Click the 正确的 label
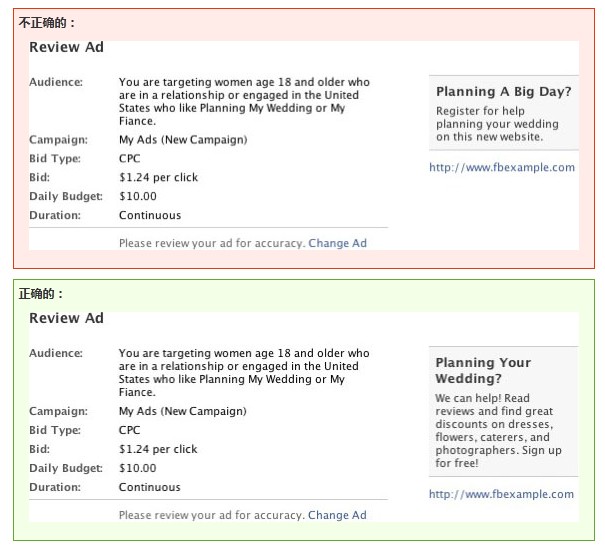The image size is (605, 549). coord(41,294)
